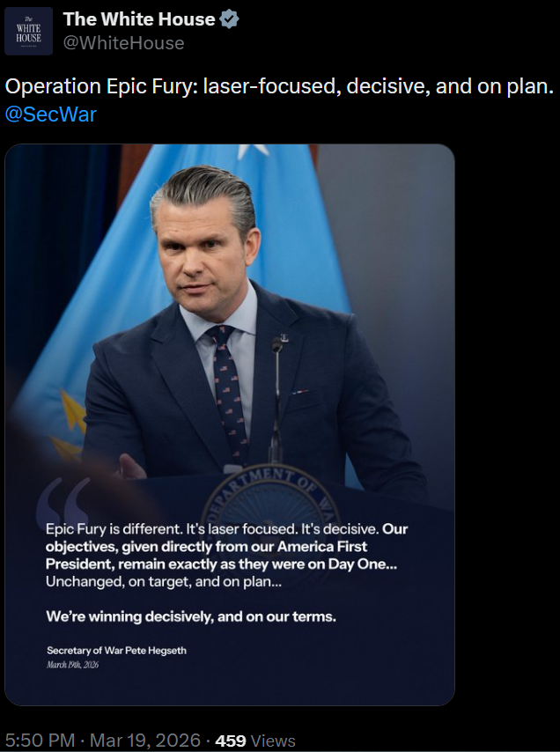
Task: Click the White House profile avatar
Action: click(x=29, y=31)
